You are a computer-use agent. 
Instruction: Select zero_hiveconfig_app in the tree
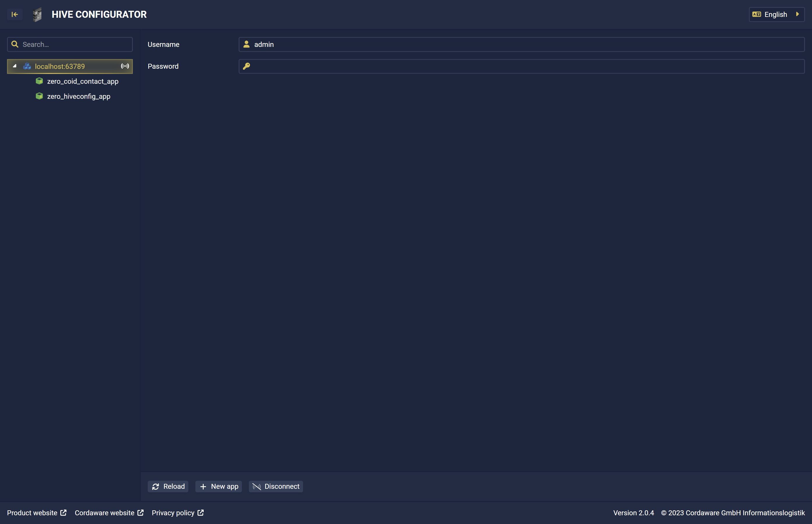(78, 96)
